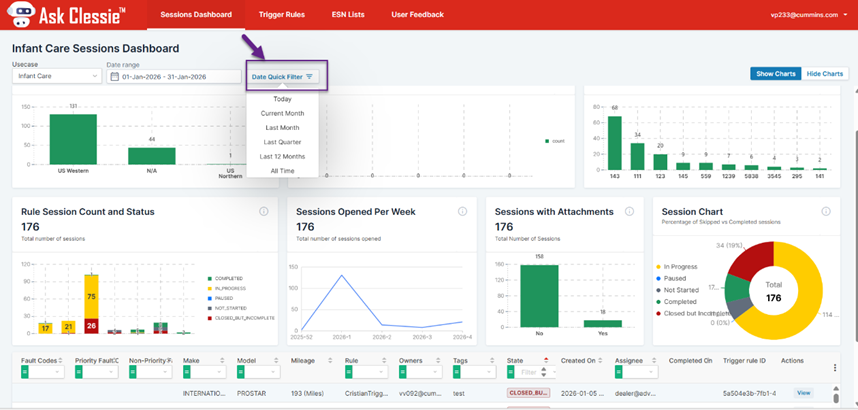Select Last Quarter from the filter menu
Image resolution: width=858 pixels, height=410 pixels.
point(282,142)
